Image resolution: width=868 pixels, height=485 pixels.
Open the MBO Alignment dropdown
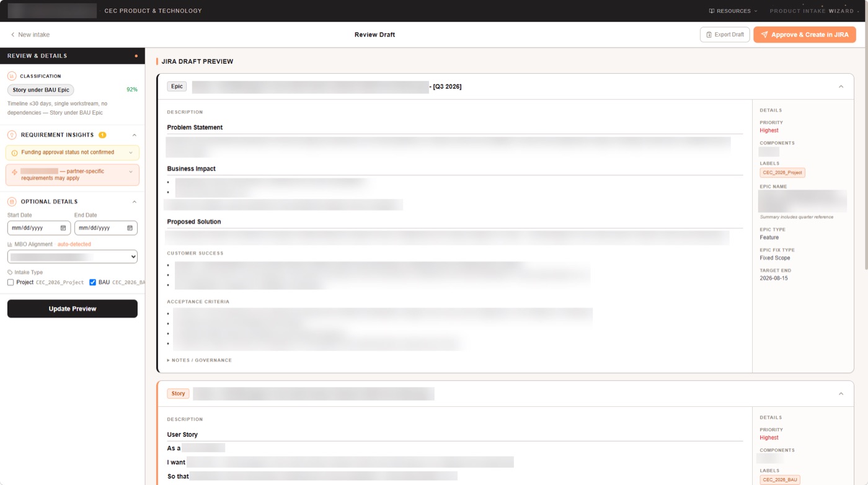point(73,257)
